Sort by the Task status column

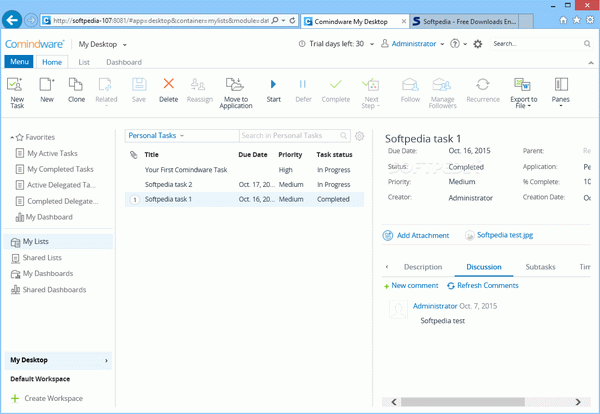(334, 155)
